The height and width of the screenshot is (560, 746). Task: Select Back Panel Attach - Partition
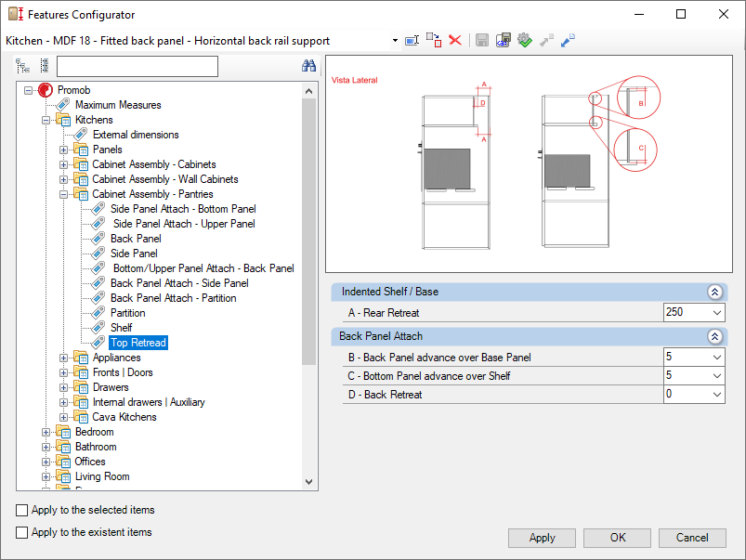click(x=173, y=298)
